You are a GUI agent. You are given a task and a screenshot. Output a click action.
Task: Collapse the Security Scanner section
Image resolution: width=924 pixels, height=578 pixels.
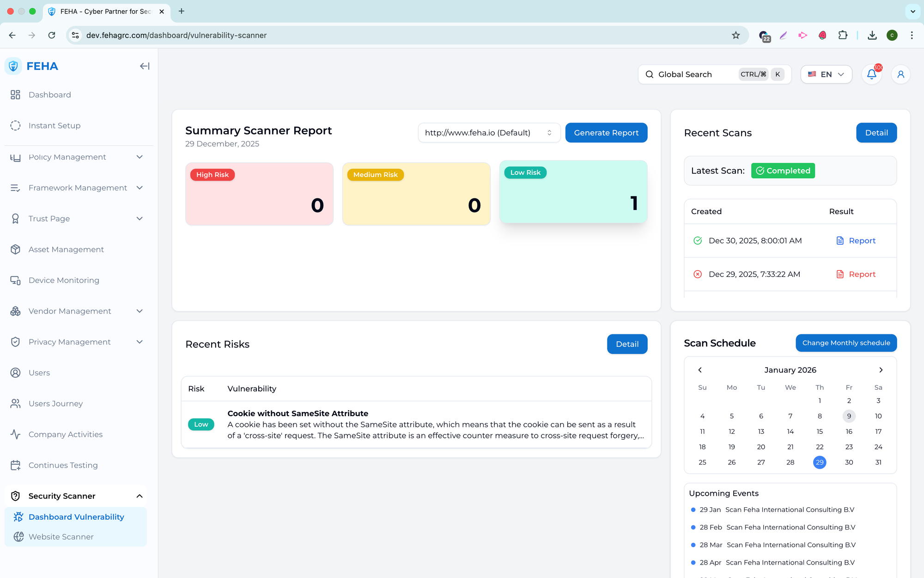139,496
